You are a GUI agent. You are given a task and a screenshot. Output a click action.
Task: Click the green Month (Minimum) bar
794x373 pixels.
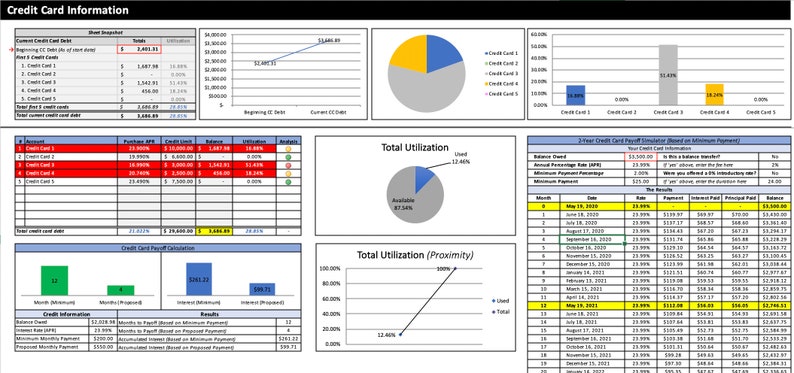pos(54,280)
